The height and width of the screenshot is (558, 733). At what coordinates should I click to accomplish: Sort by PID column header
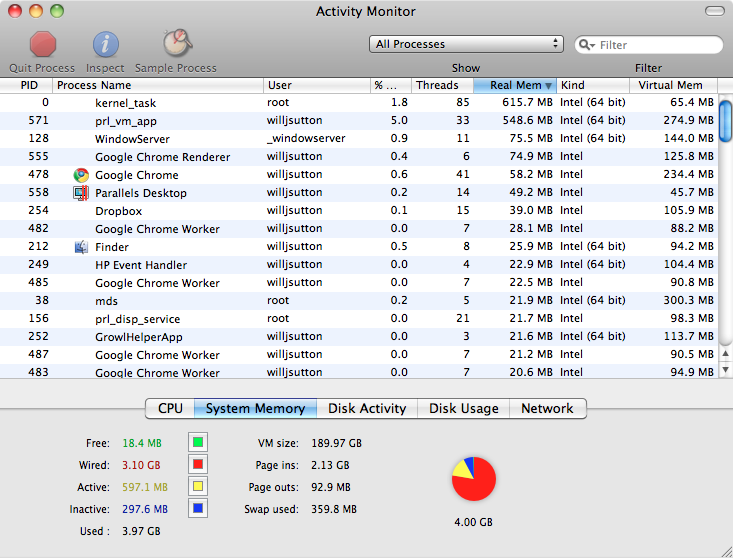pos(26,85)
